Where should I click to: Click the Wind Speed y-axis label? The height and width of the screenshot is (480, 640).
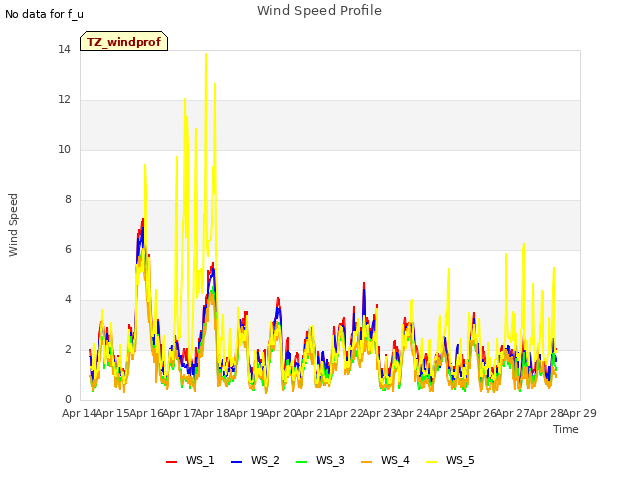13,225
